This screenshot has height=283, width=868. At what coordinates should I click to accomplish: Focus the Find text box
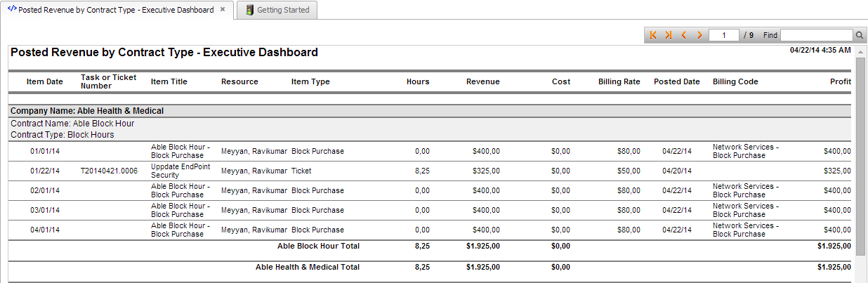(x=816, y=35)
